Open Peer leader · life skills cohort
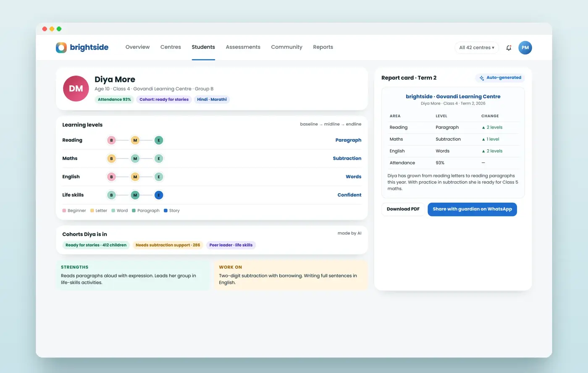The height and width of the screenshot is (373, 588). [231, 245]
